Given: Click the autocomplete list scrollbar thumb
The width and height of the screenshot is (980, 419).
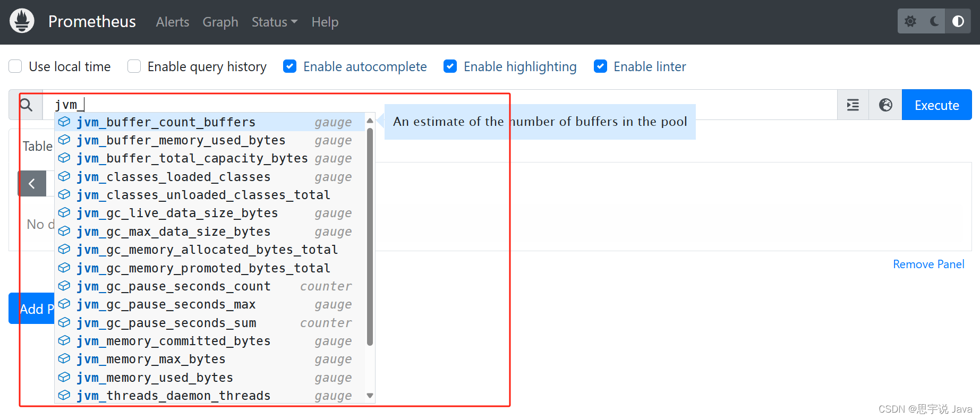Looking at the screenshot, I should [x=370, y=237].
